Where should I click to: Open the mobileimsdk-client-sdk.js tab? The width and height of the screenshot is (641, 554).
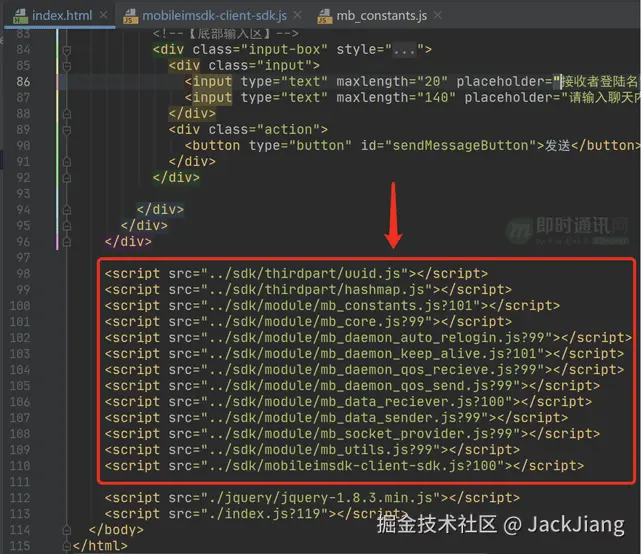214,16
